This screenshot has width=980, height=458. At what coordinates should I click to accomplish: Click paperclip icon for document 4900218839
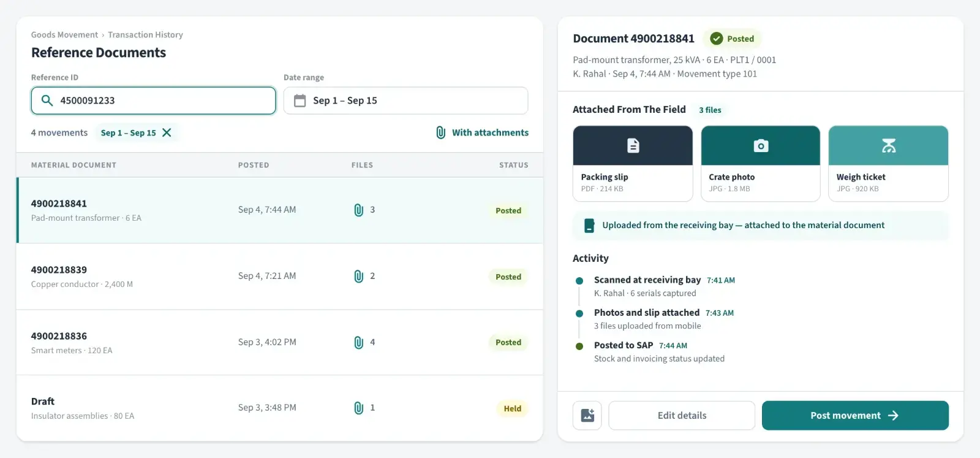[359, 277]
